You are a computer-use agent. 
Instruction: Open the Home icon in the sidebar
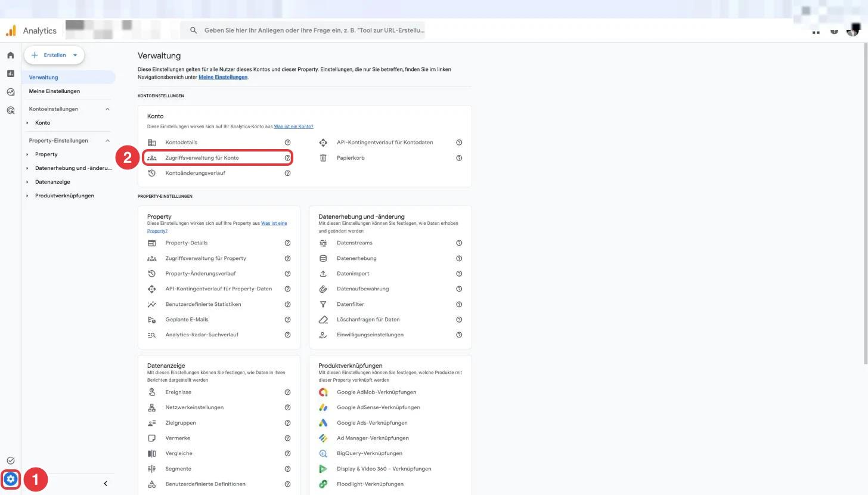point(10,55)
